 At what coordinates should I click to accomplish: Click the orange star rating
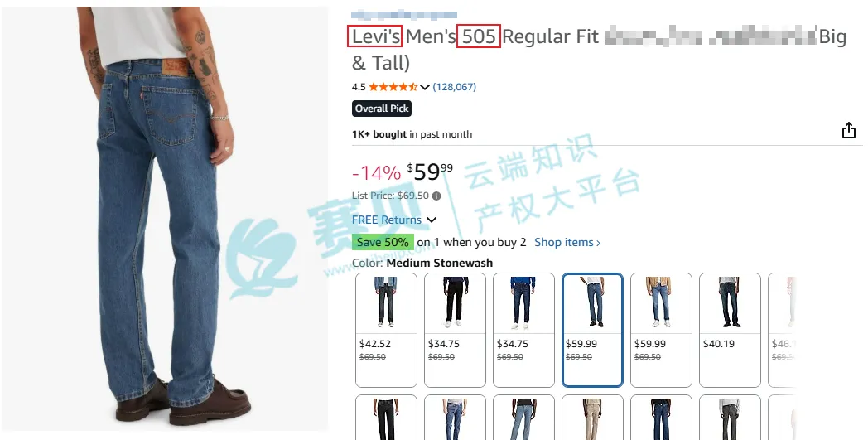point(393,87)
